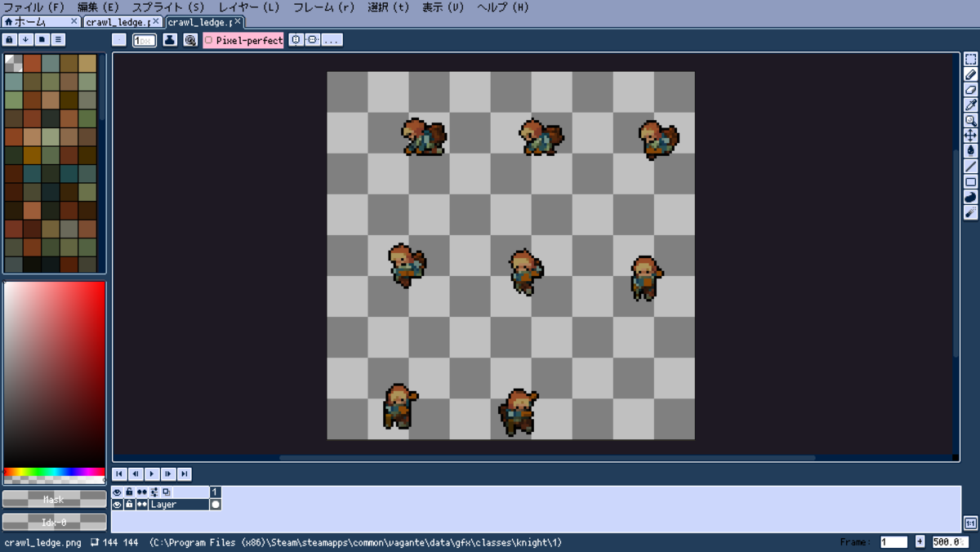Select the rectangular marquee tool

[970, 59]
